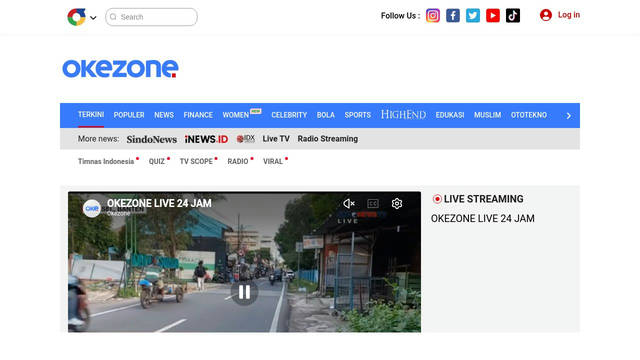Open the Okezone Facebook page

click(453, 16)
